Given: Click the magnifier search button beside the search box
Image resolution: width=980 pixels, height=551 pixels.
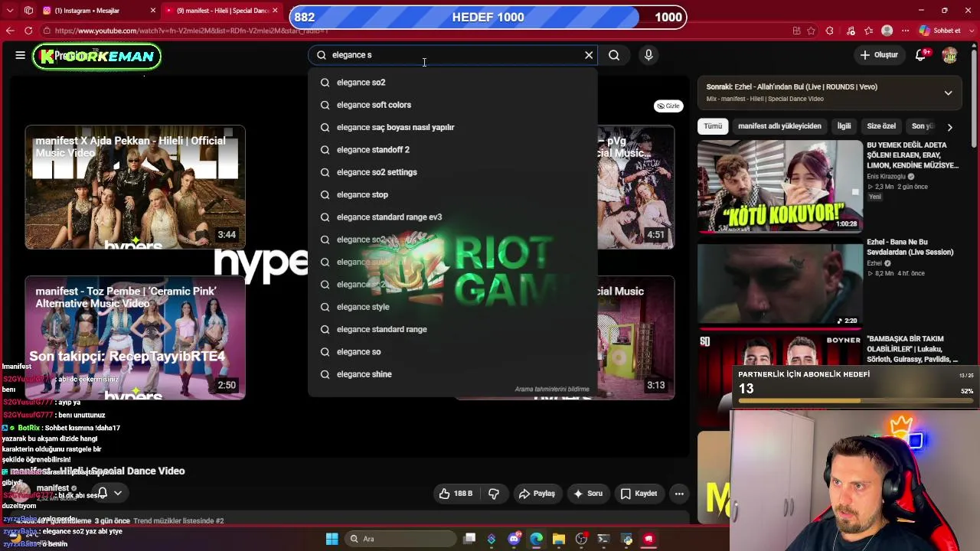Looking at the screenshot, I should click(x=614, y=55).
